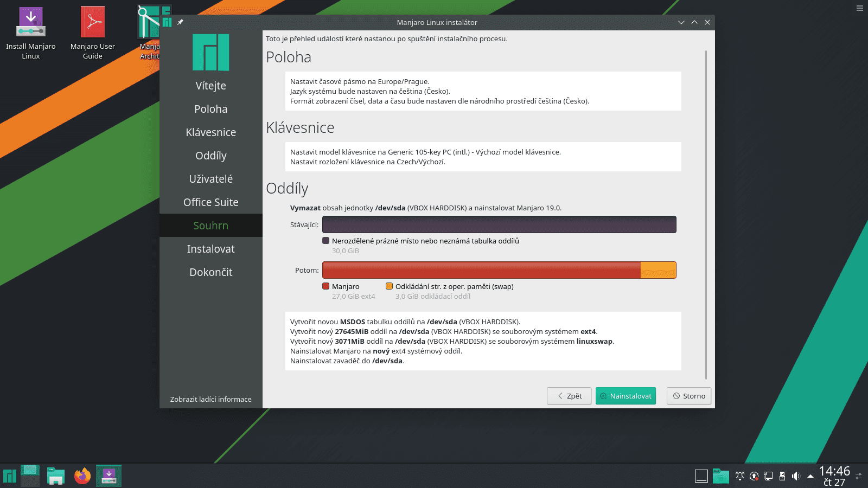
Task: Open the notifications bell in system tray
Action: point(739,476)
